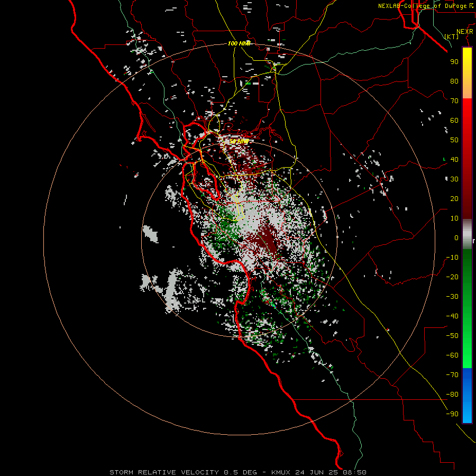Click the 10 value on velocity scale
This screenshot has width=476, height=476.
coord(454,218)
